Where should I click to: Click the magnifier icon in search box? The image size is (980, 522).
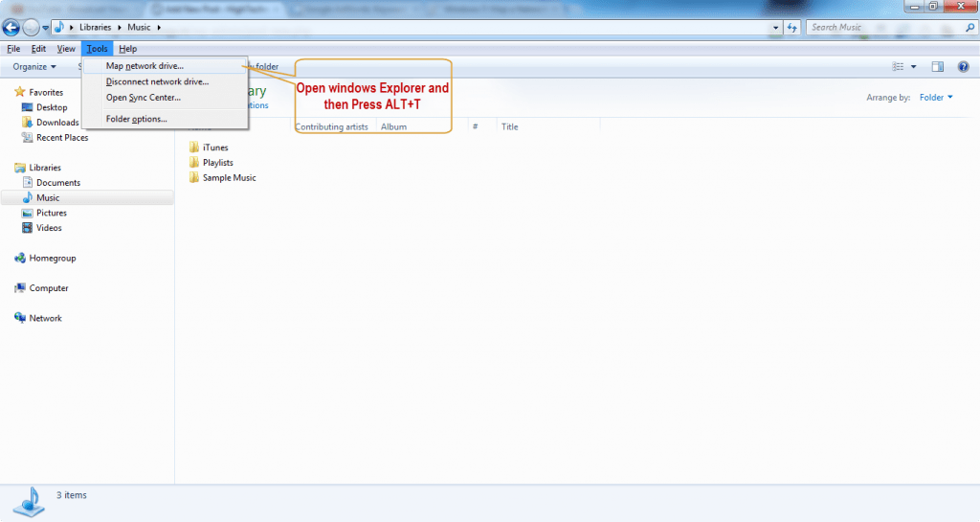(970, 28)
